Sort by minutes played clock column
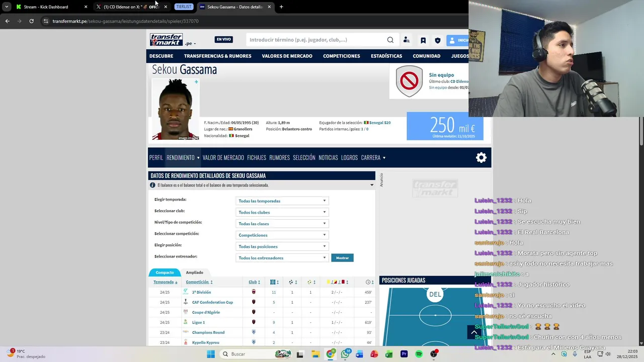 pyautogui.click(x=368, y=282)
